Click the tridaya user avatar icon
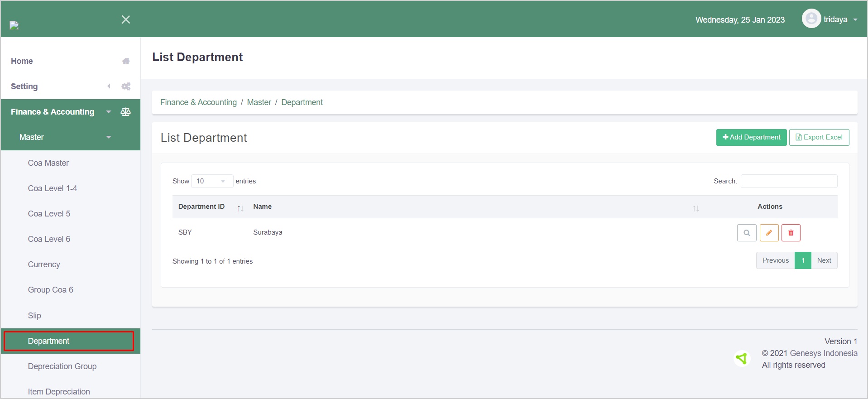 [811, 19]
